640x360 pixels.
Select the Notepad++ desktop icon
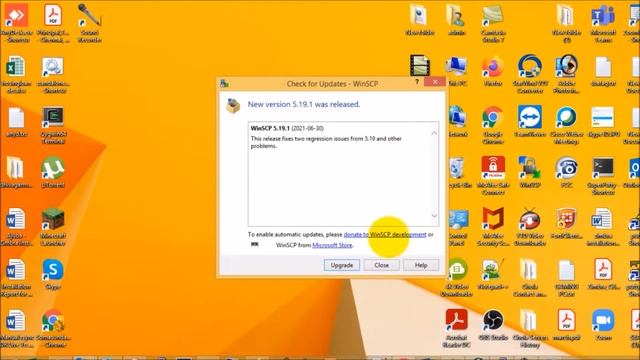pos(493,274)
